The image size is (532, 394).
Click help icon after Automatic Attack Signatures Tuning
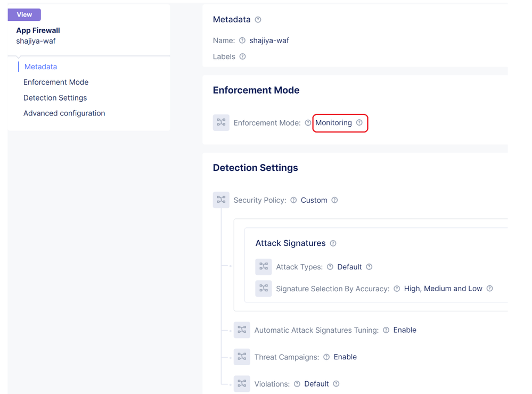pos(386,330)
